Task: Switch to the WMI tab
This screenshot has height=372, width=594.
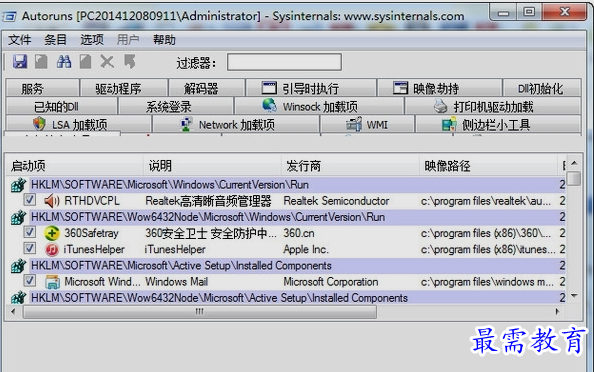Action: coord(367,124)
